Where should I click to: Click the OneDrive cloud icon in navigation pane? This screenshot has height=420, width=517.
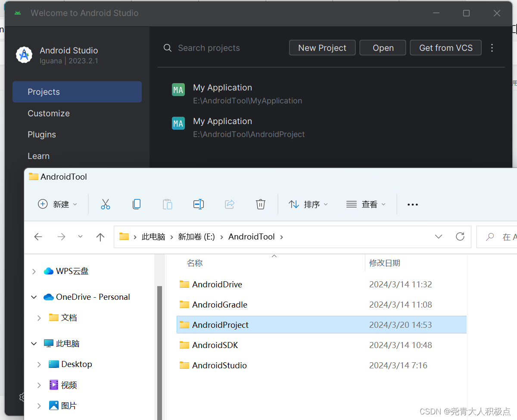point(49,297)
